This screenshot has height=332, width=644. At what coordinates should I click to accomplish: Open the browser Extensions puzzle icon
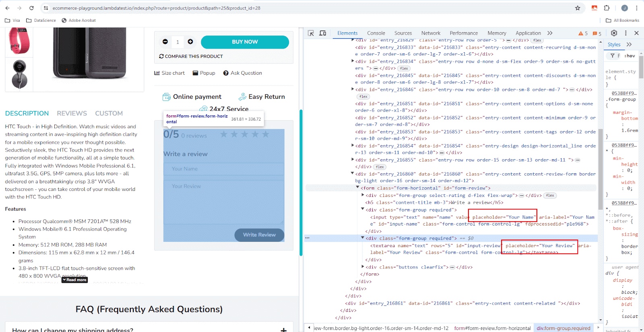(x=607, y=8)
